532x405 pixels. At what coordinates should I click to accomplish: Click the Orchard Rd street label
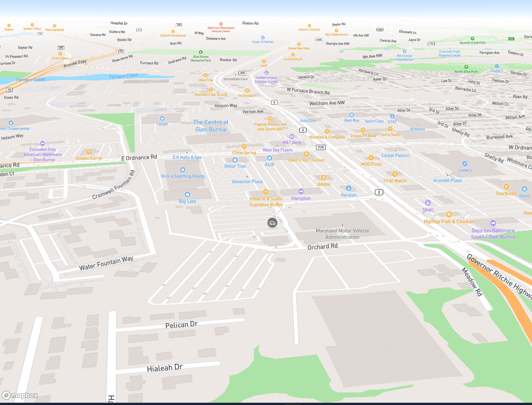click(x=322, y=246)
